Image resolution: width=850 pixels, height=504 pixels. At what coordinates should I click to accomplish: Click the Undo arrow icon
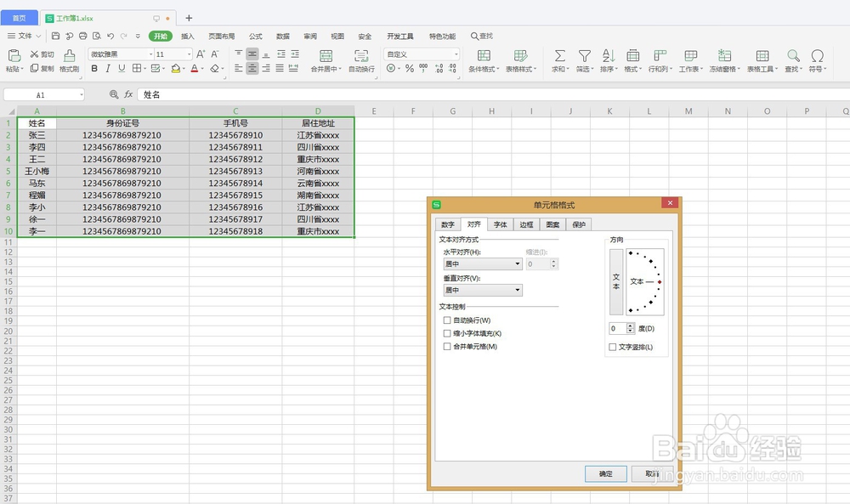coord(110,36)
